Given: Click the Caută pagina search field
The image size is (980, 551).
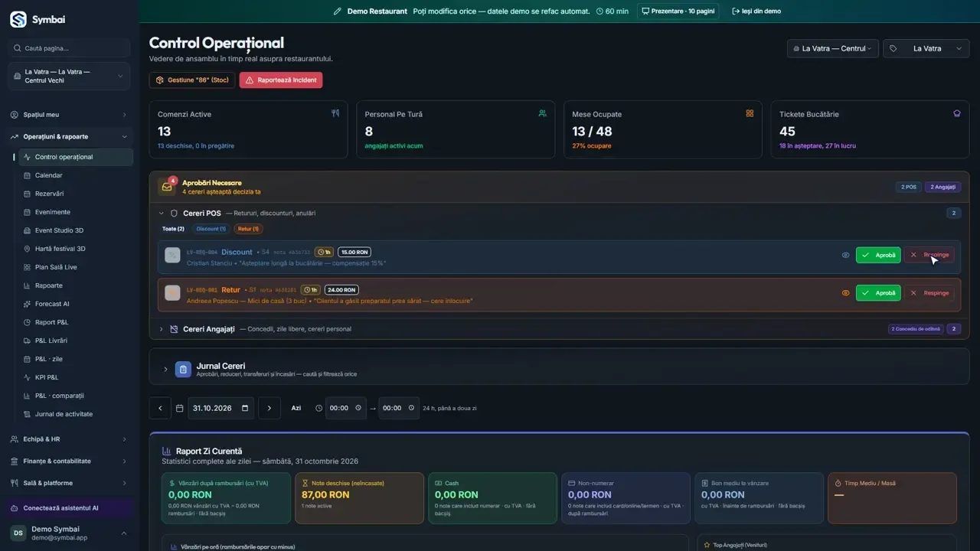Looking at the screenshot, I should click(69, 48).
